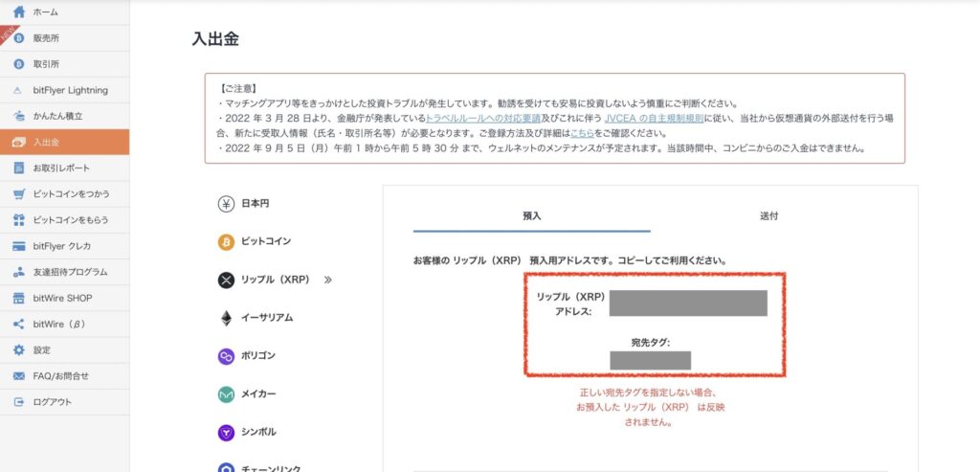Open 友達招待プログラム in the sidebar
The height and width of the screenshot is (472, 980).
[x=65, y=272]
